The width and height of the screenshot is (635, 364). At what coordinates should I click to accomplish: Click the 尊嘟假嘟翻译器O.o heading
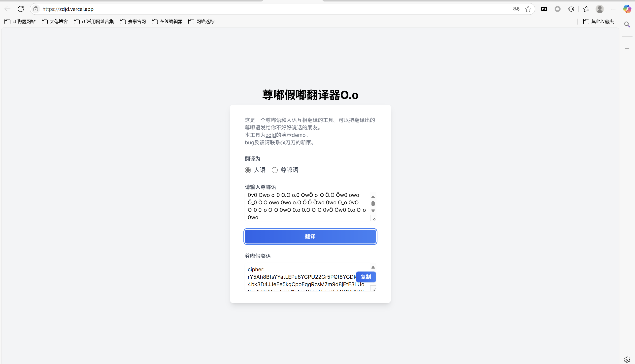tap(310, 95)
